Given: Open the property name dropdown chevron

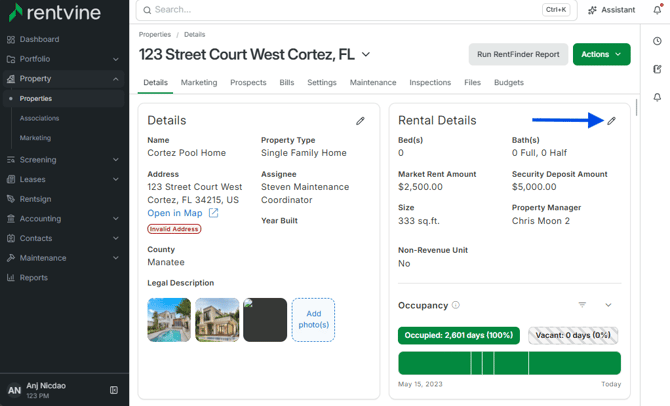Looking at the screenshot, I should coord(366,55).
